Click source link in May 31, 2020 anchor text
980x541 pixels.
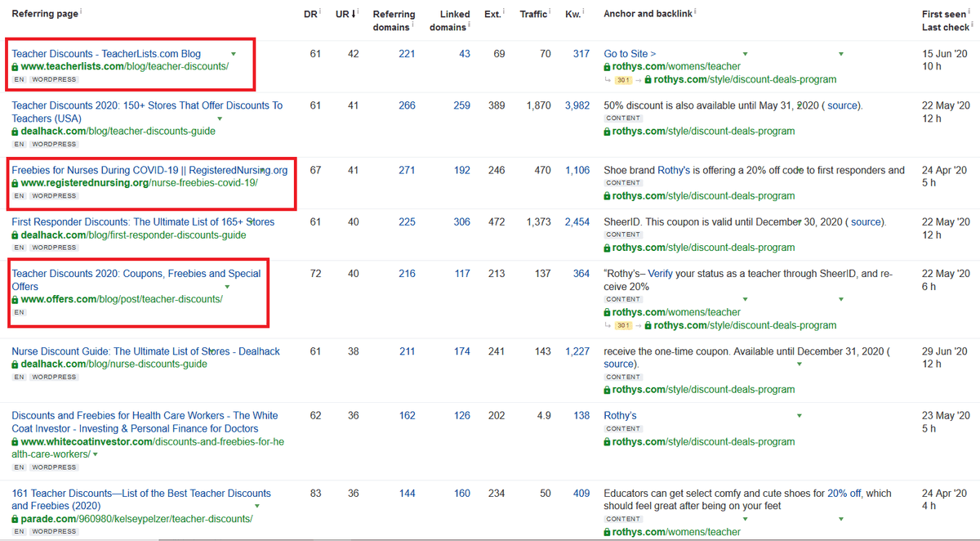842,105
